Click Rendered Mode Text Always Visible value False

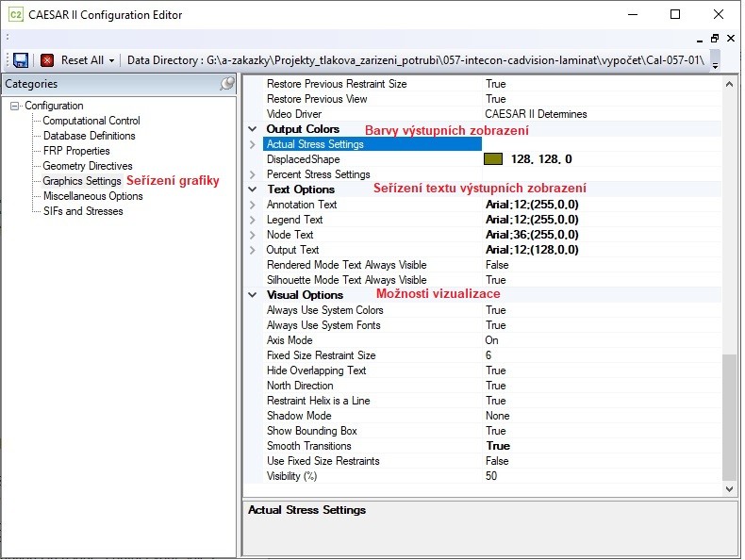(497, 265)
